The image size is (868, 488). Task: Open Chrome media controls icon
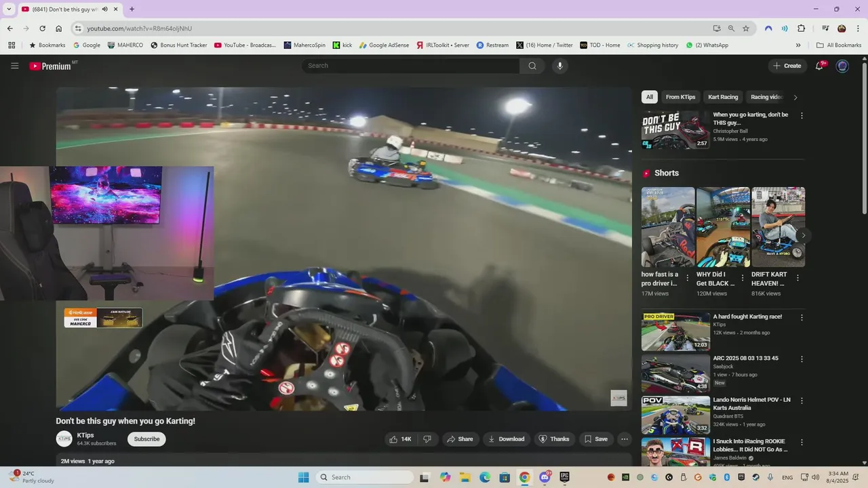coord(825,28)
